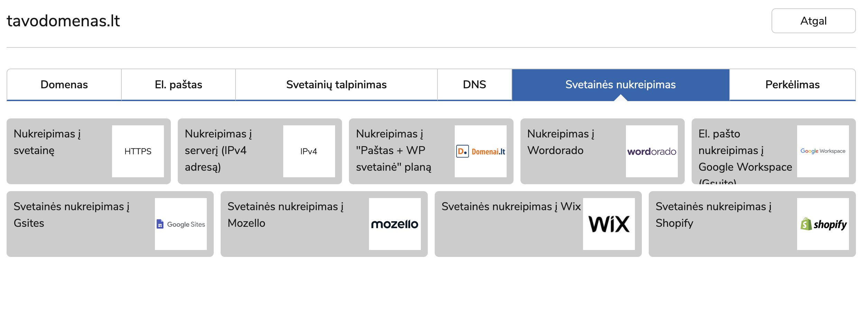Go to the Svetainių talpinimas tab

[x=336, y=85]
